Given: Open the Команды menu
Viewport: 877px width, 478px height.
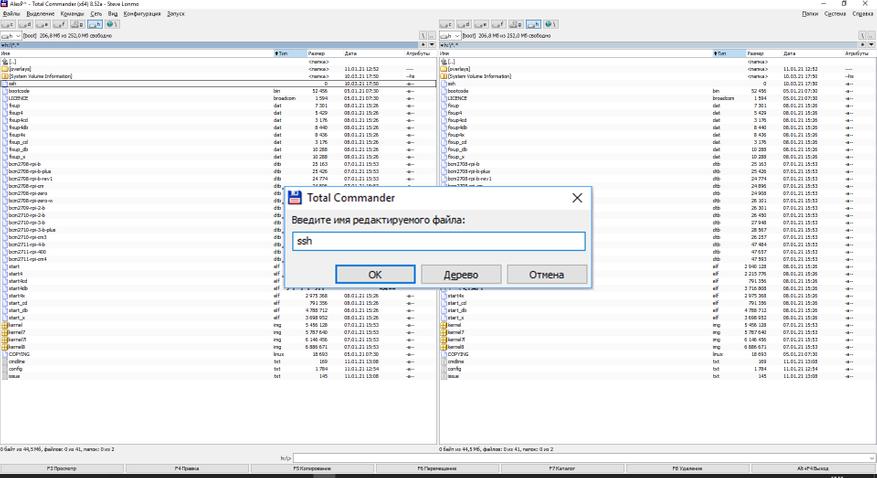Looking at the screenshot, I should (73, 13).
